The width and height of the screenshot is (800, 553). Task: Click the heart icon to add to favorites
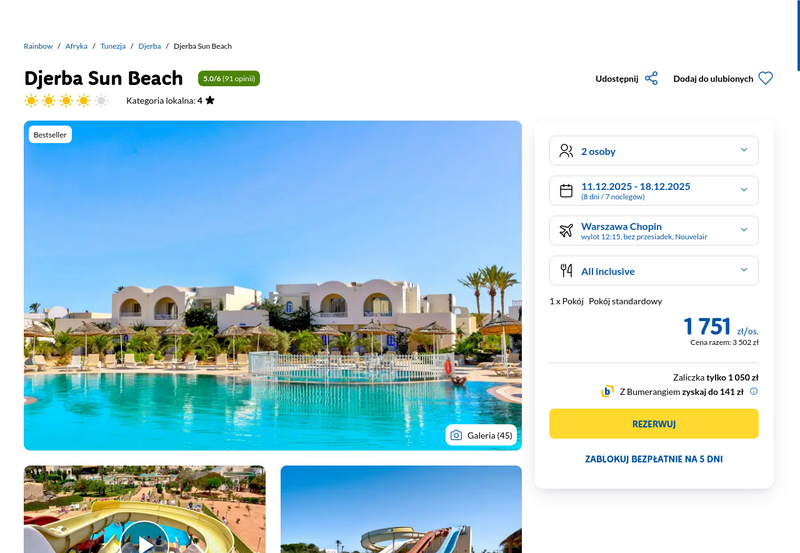(x=765, y=79)
